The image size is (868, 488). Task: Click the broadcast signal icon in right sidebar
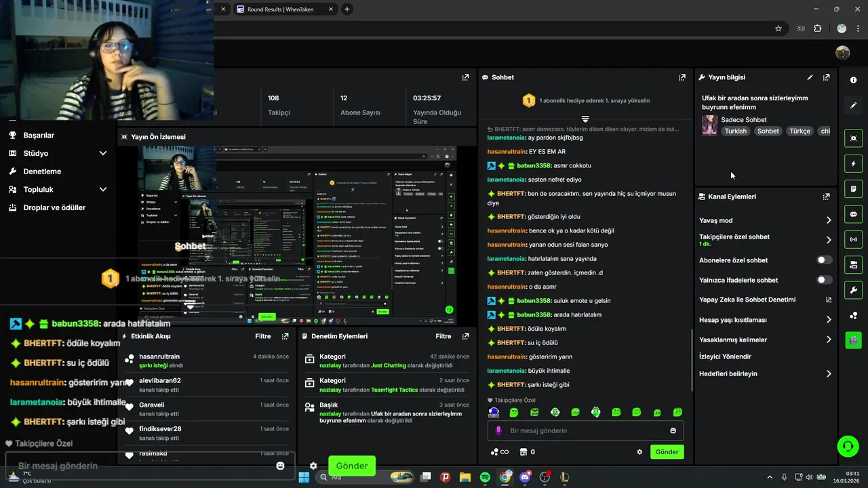click(x=853, y=239)
